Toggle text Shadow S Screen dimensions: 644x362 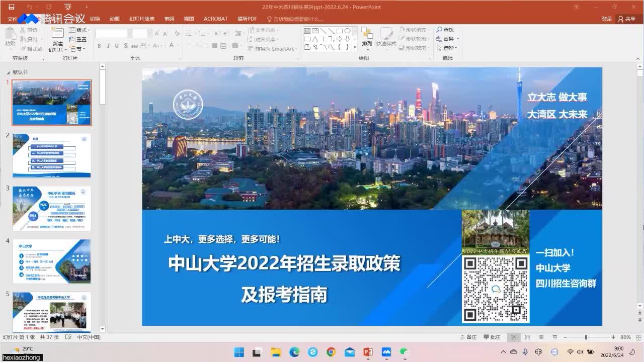click(x=125, y=46)
